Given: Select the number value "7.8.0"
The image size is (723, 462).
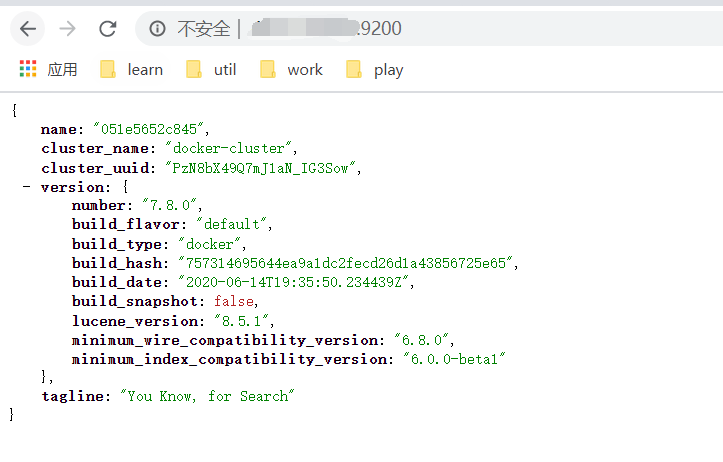Looking at the screenshot, I should (x=170, y=205).
